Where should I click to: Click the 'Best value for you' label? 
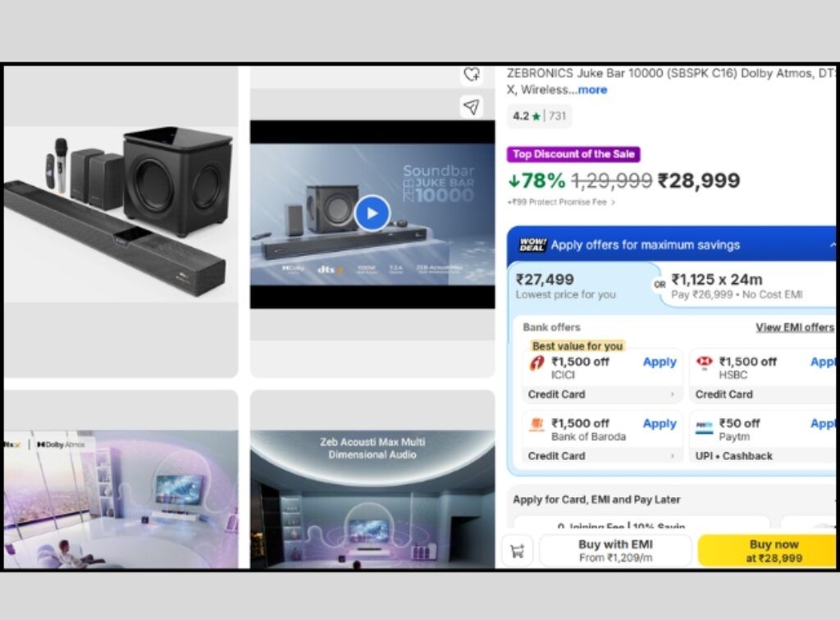point(577,346)
